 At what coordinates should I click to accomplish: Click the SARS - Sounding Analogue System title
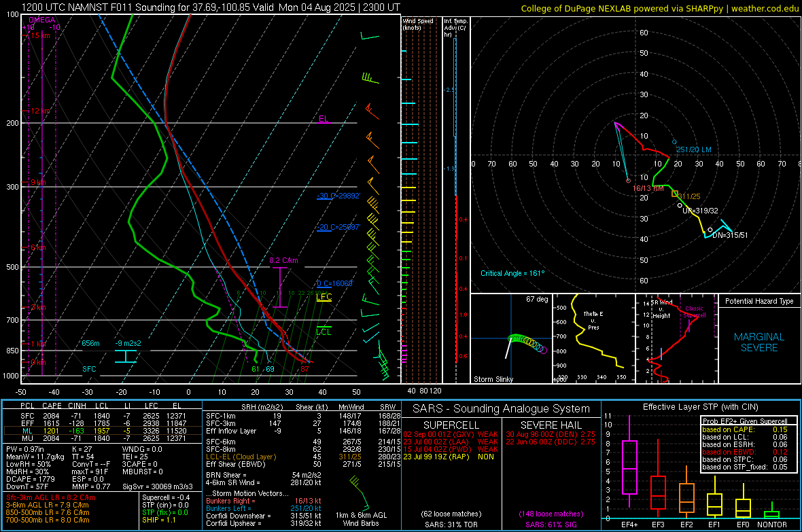tap(502, 409)
